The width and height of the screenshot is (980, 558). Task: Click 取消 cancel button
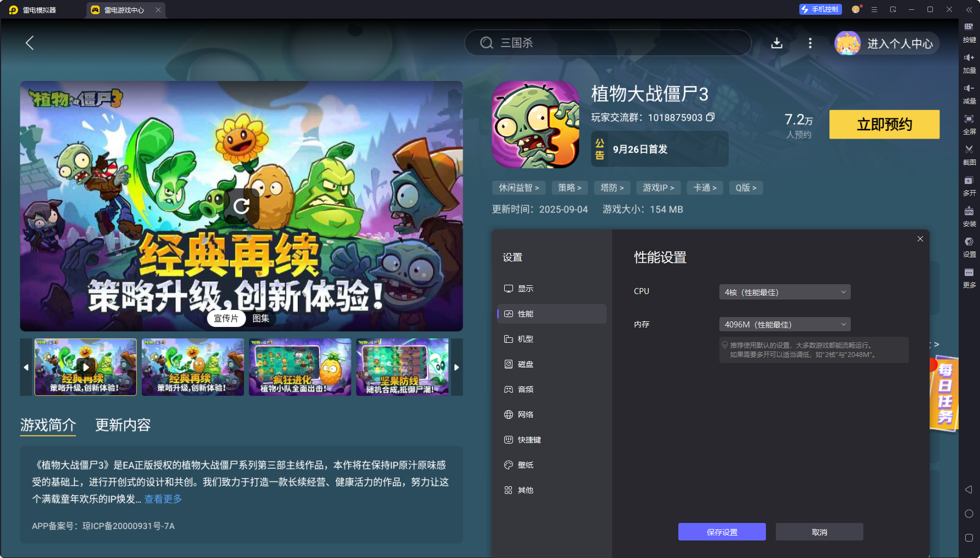click(x=819, y=532)
